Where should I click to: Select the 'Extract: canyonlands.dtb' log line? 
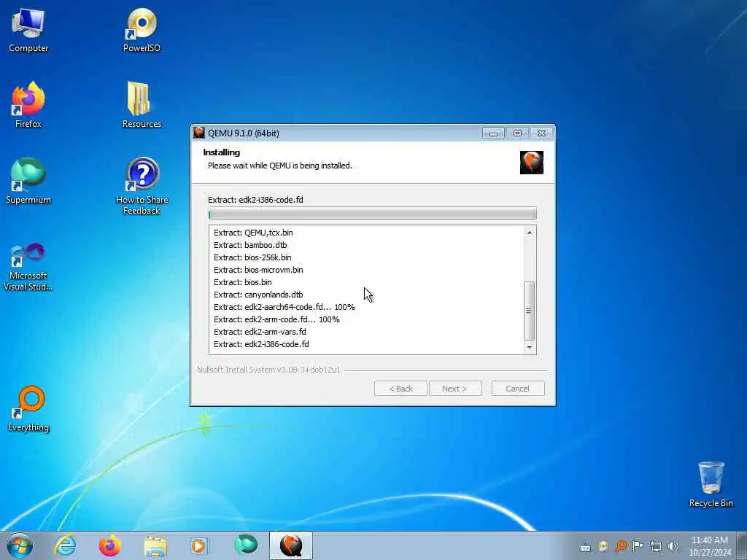(258, 295)
